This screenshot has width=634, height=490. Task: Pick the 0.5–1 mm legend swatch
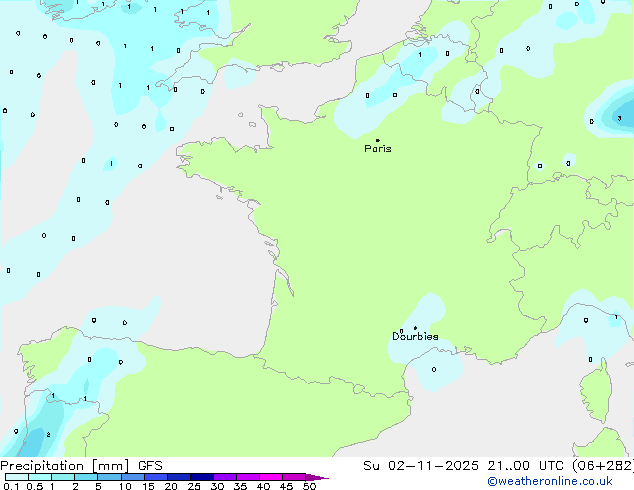40,477
